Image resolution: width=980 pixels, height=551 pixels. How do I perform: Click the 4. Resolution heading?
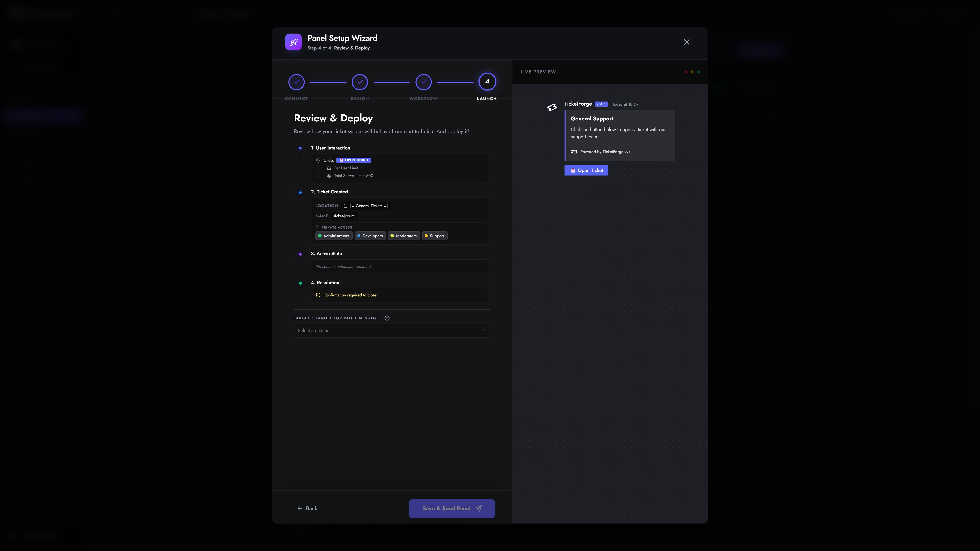pyautogui.click(x=325, y=282)
